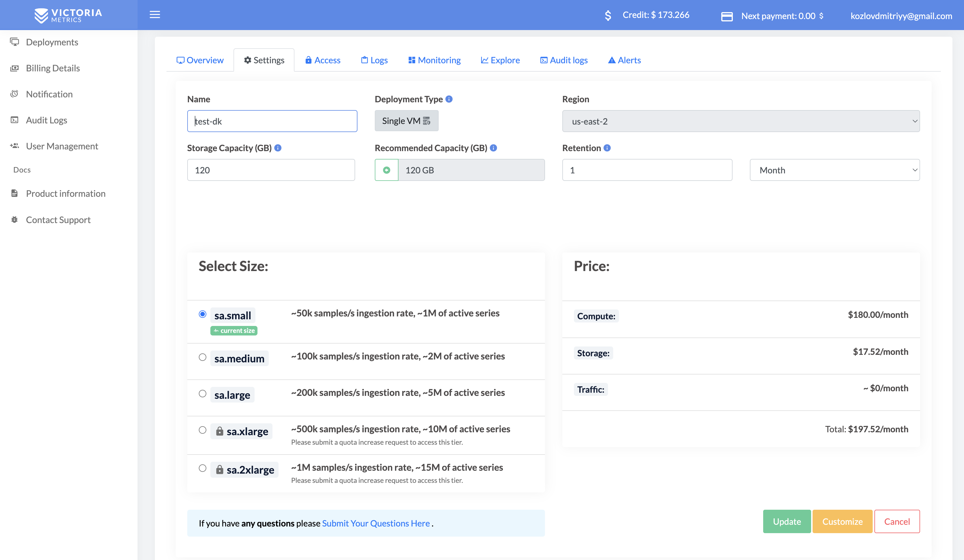Click the Compute '$180.00/month' value
Screen dimensions: 964x560
click(878, 314)
